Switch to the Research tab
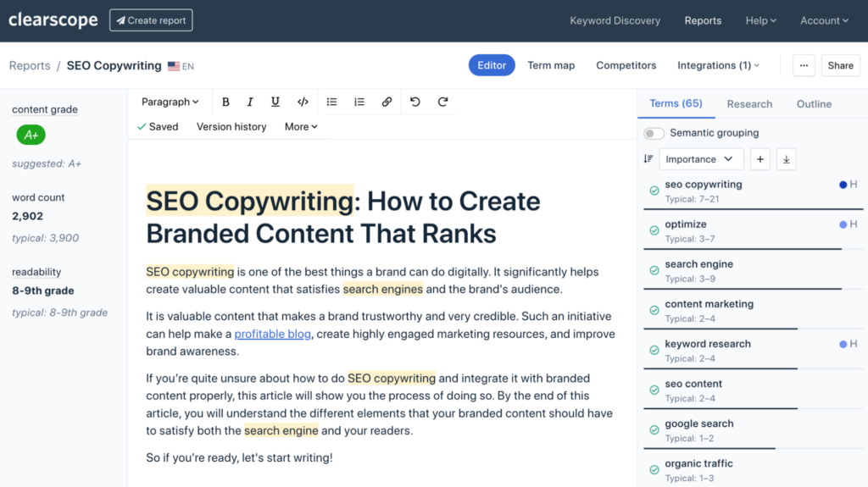 [x=749, y=104]
